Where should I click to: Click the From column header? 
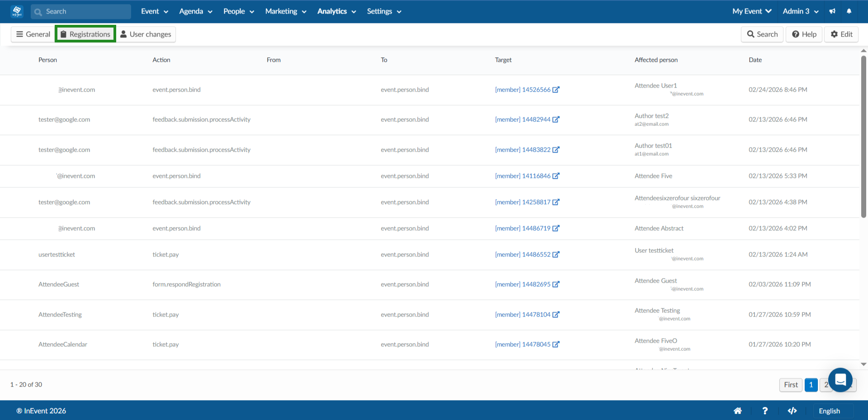coord(274,60)
